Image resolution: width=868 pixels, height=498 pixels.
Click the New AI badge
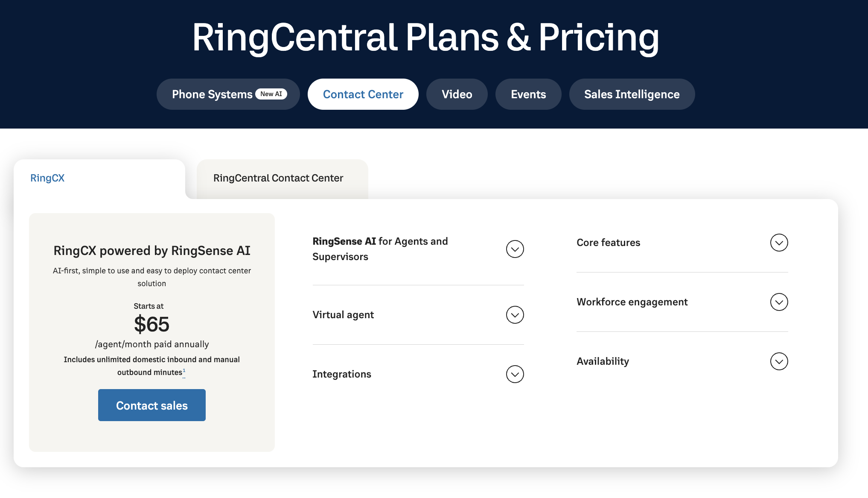pyautogui.click(x=271, y=94)
